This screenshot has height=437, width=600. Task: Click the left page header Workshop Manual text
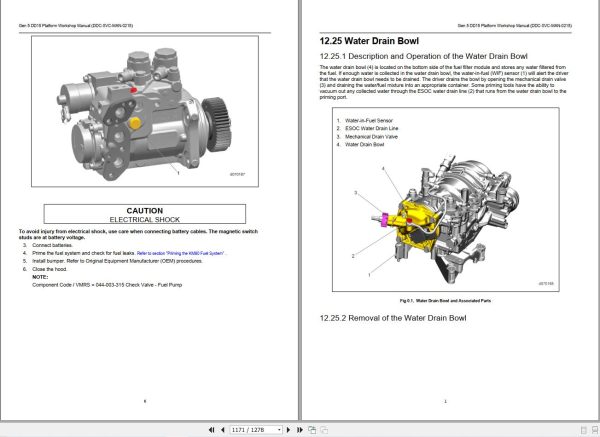[x=76, y=26]
